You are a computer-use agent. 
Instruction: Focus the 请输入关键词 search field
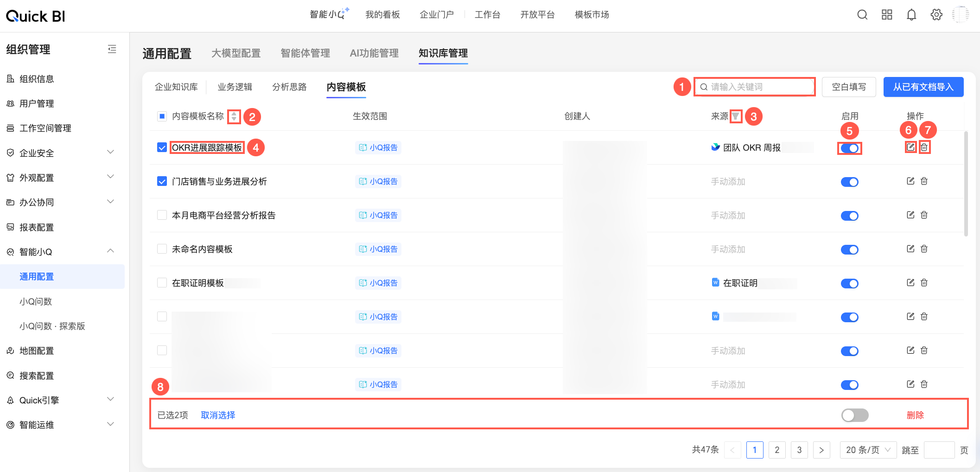(x=755, y=87)
